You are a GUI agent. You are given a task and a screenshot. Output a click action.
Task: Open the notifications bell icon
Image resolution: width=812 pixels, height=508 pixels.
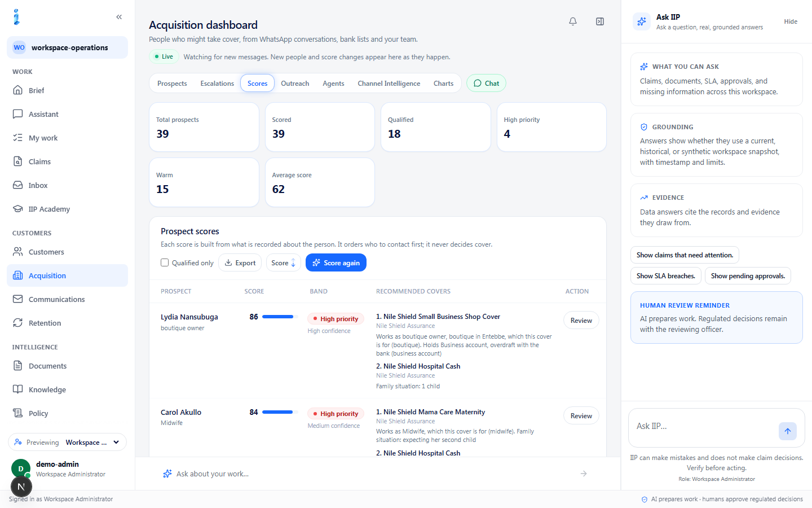click(x=573, y=21)
